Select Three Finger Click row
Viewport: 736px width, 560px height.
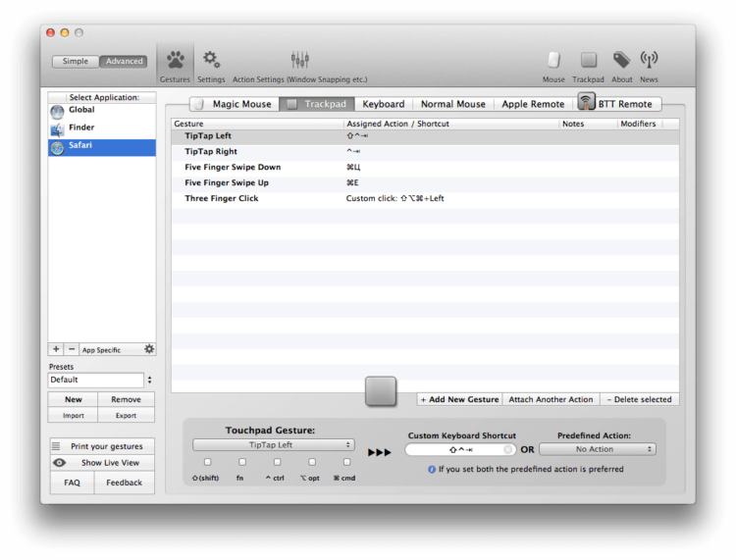(x=425, y=198)
